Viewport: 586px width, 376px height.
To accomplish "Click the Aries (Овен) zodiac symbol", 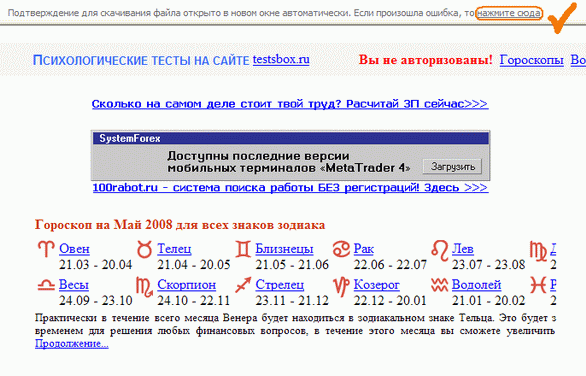I will click(x=46, y=249).
